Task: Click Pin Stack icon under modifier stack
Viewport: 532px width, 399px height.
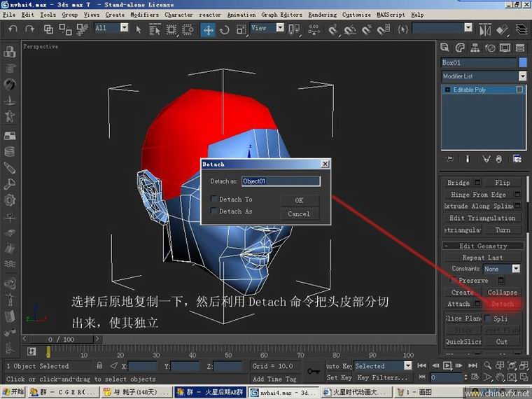Action: 449,159
